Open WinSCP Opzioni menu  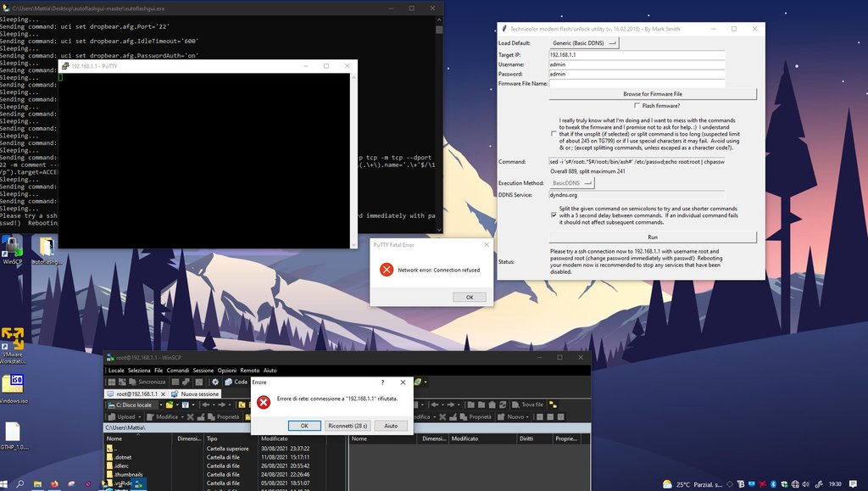coord(227,371)
